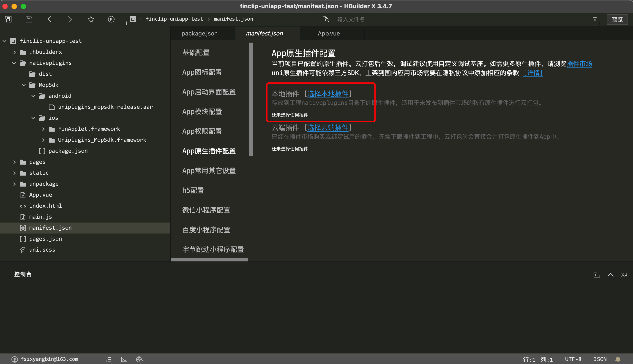This screenshot has width=633, height=364.
Task: Navigate back with left arrow icon
Action: pos(49,19)
